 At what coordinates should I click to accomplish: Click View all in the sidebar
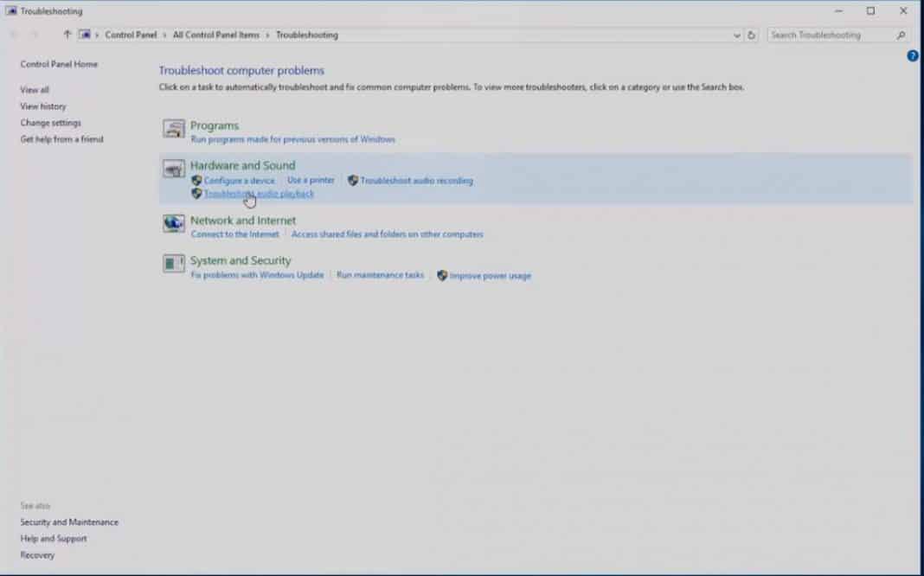click(x=35, y=90)
